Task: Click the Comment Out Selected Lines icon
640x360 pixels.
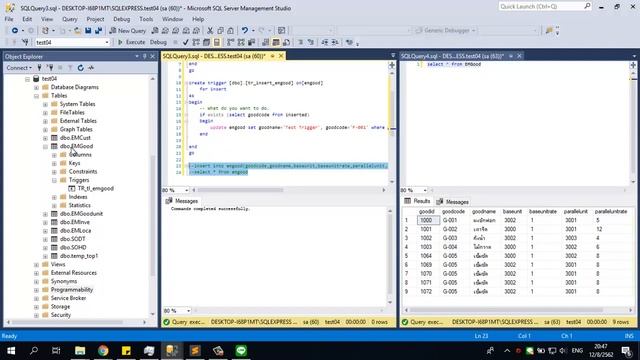Action: click(300, 42)
